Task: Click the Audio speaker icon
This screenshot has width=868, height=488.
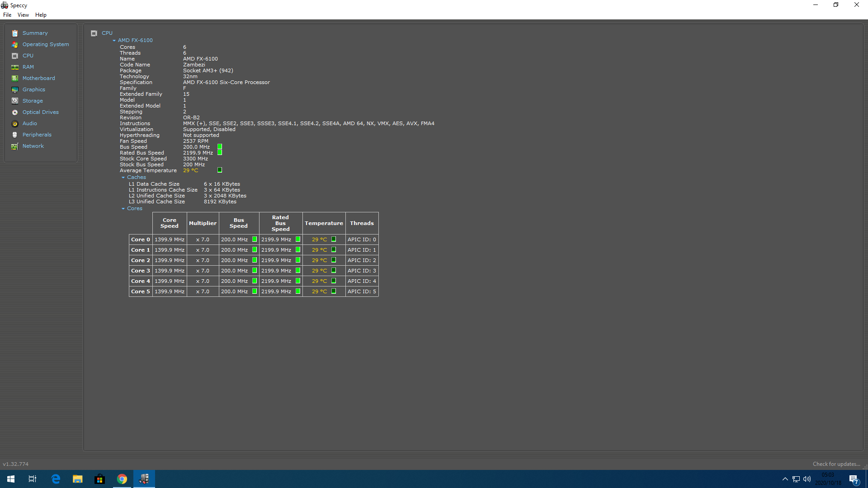Action: [x=15, y=123]
